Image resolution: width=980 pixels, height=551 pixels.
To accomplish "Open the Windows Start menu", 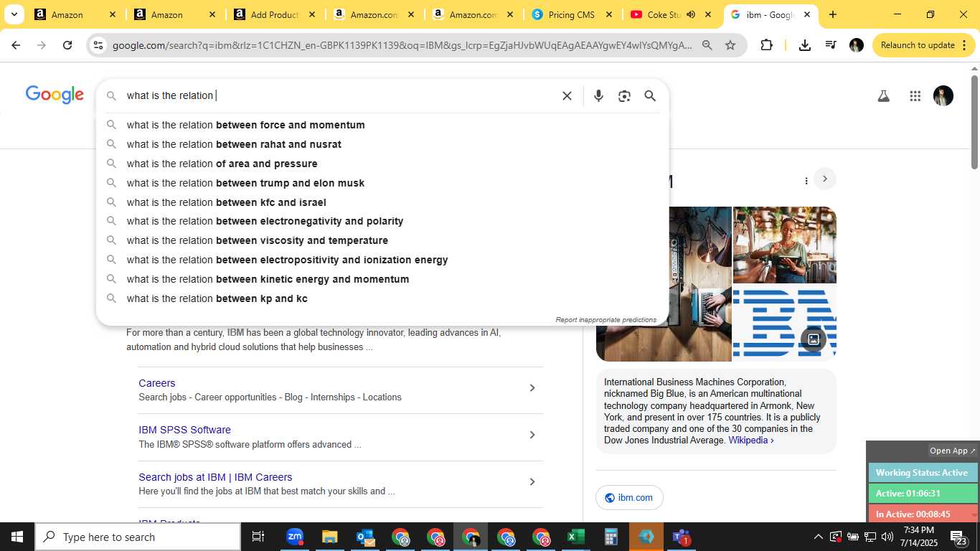I will [17, 537].
